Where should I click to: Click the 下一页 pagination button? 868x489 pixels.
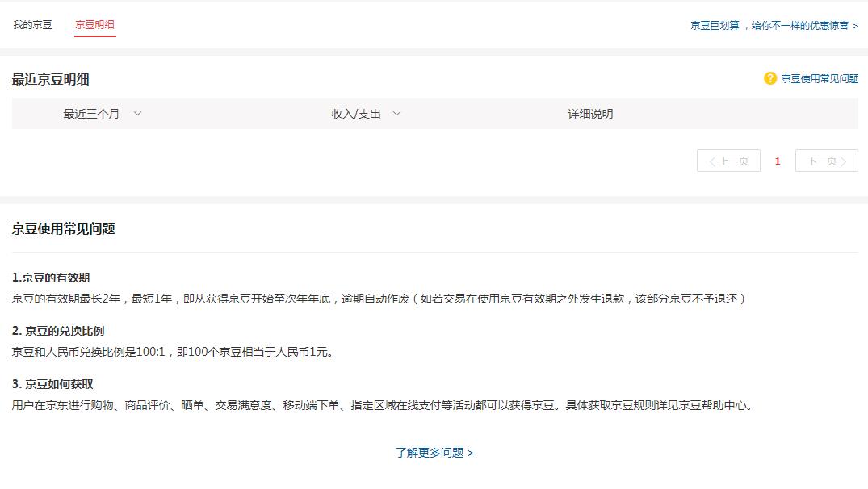click(826, 161)
